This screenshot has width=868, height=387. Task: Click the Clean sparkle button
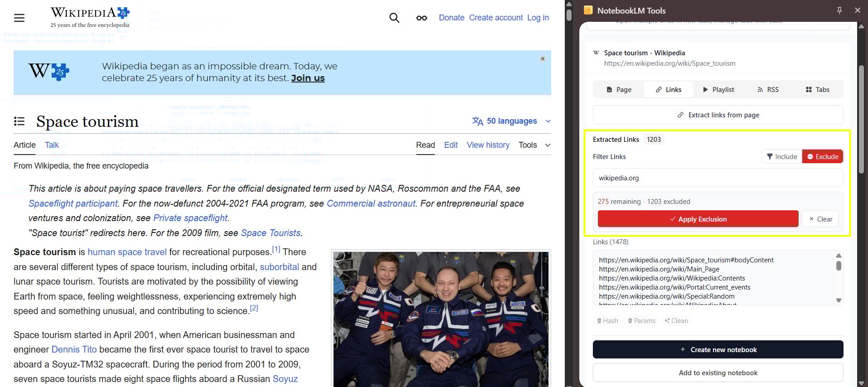pos(676,321)
